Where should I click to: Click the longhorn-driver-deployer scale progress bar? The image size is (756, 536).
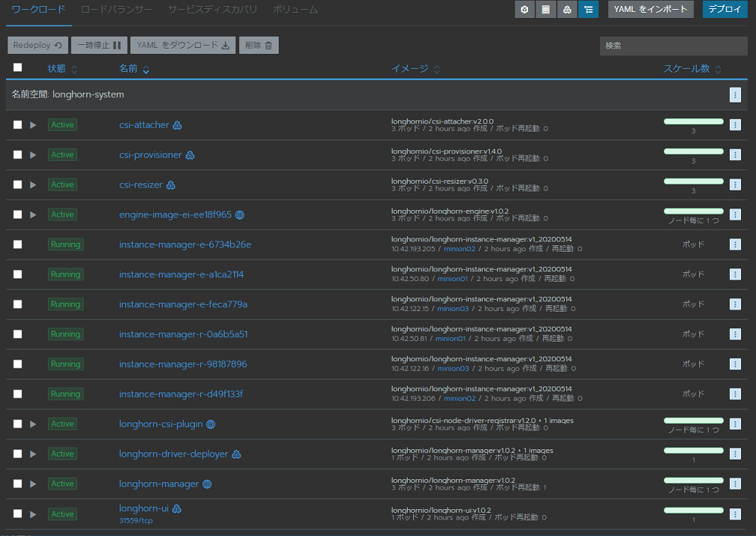pos(693,451)
